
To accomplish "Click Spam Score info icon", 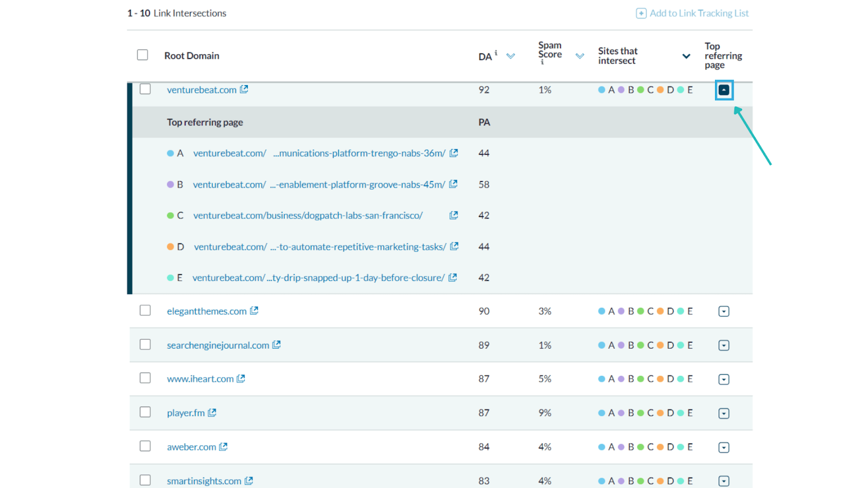I will [542, 62].
